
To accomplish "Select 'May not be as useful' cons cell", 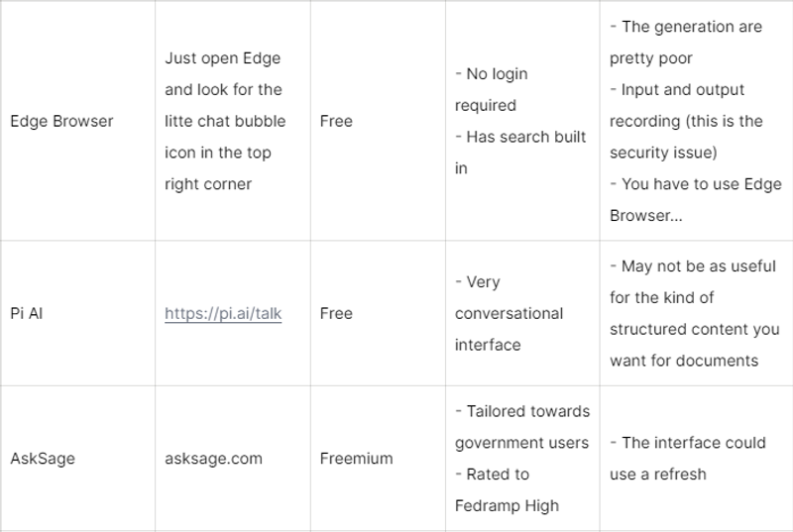I will pyautogui.click(x=695, y=313).
